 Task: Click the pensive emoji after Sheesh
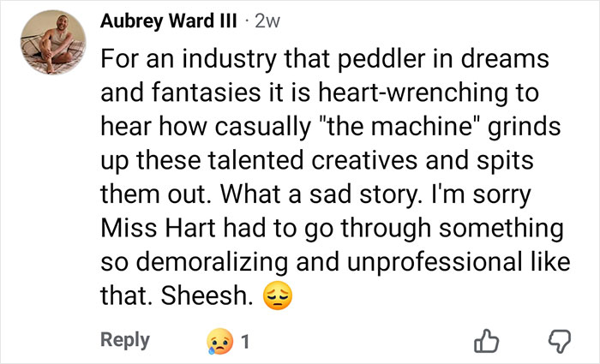tap(278, 297)
